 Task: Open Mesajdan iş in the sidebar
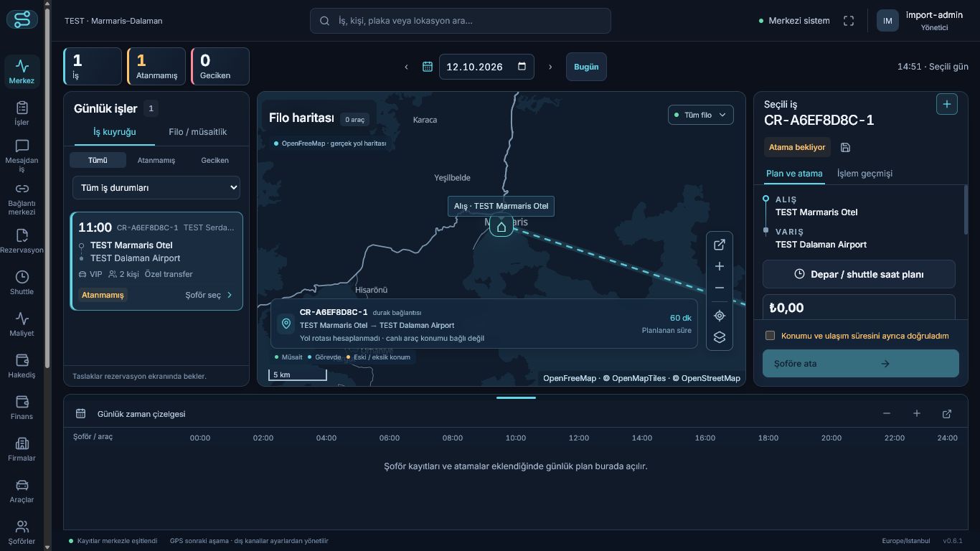pos(22,156)
